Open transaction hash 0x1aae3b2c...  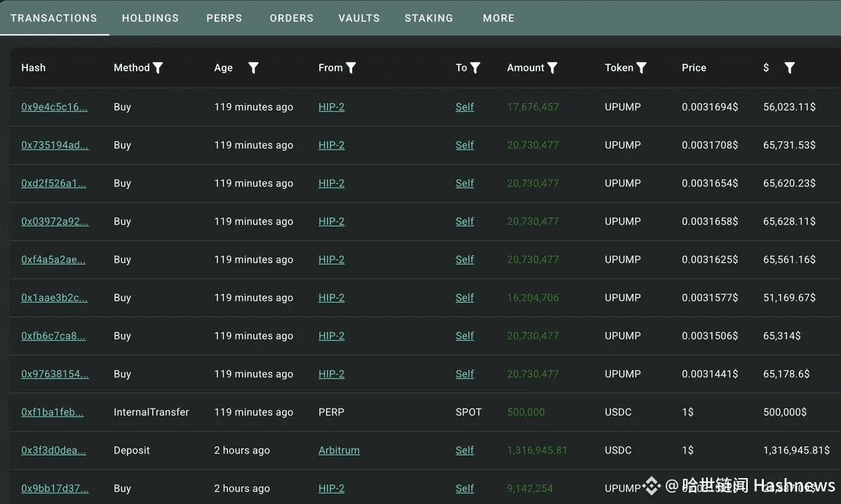(54, 297)
